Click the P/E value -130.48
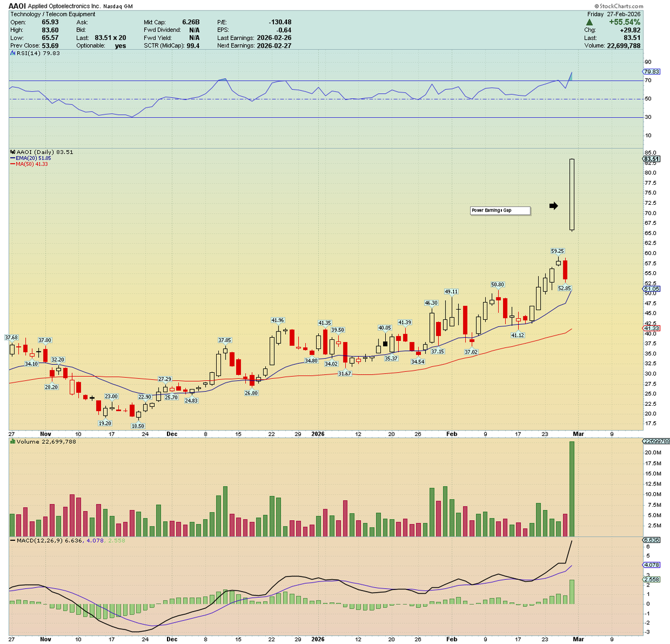This screenshot has width=670, height=644. tap(280, 22)
